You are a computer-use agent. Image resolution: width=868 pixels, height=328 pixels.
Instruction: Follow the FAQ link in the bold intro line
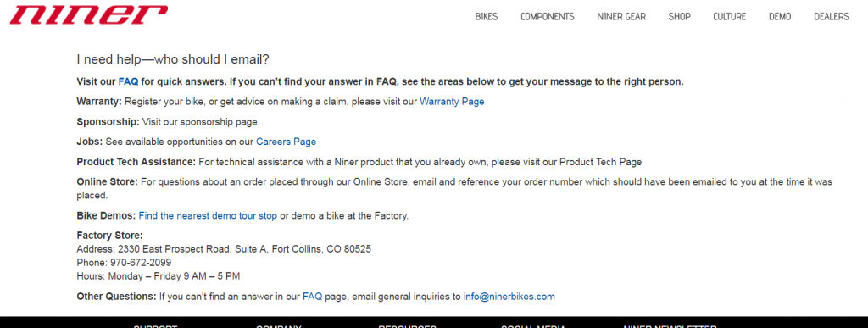pyautogui.click(x=129, y=82)
